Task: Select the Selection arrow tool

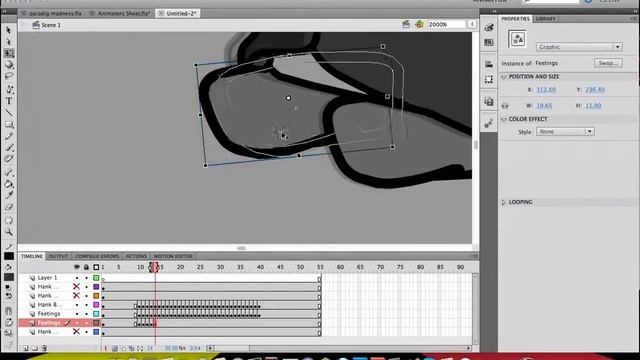Action: click(9, 31)
